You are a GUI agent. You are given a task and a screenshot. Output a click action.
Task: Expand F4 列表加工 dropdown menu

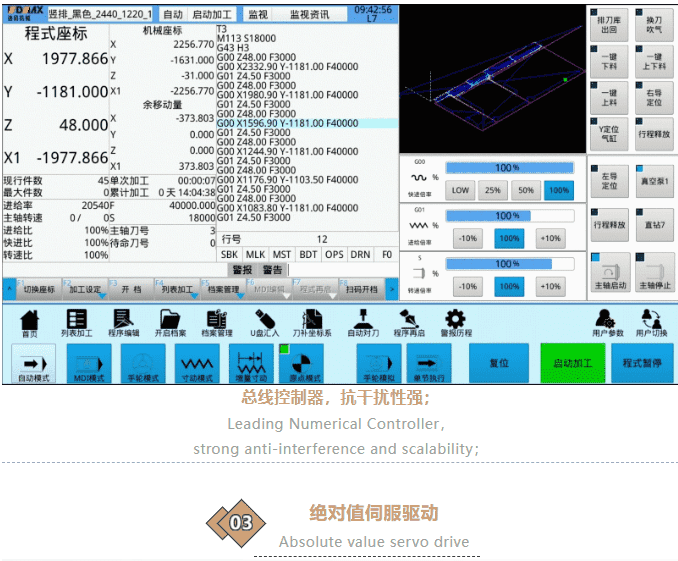[x=177, y=289]
